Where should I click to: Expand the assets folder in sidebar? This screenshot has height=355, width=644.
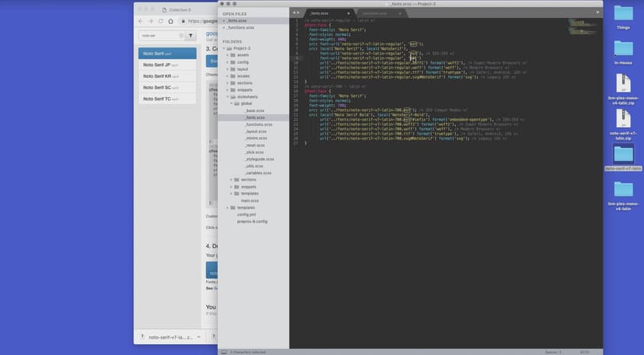click(227, 55)
